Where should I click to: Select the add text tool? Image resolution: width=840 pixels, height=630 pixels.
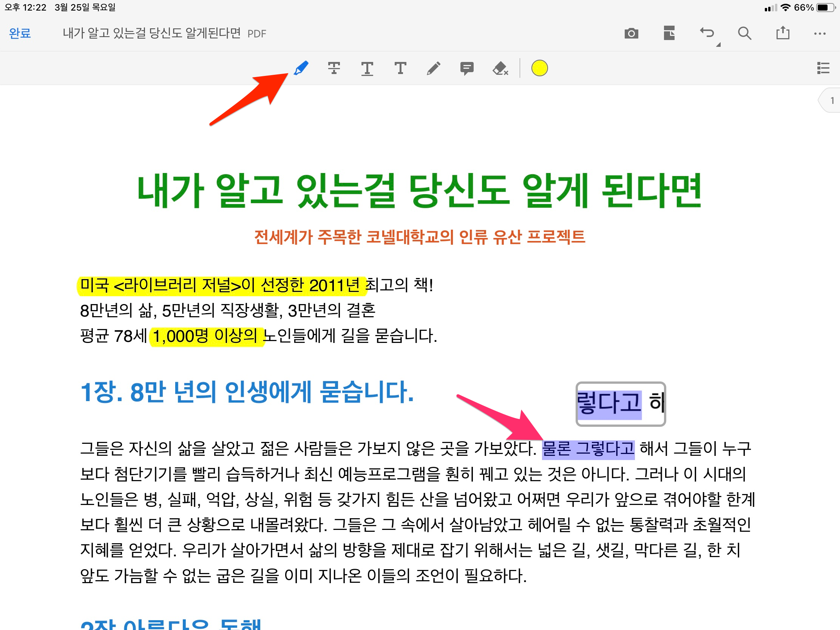tap(400, 69)
